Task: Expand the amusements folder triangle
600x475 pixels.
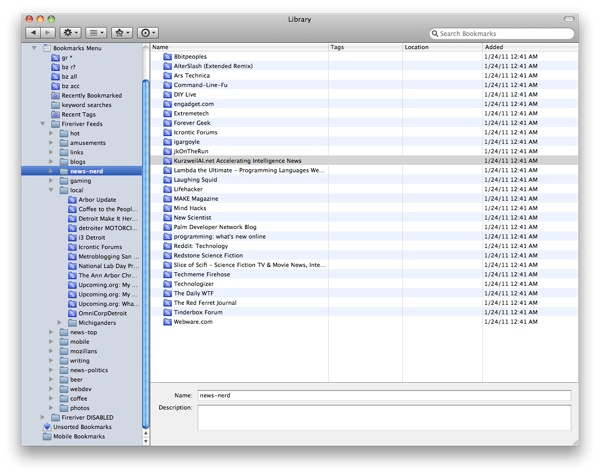Action: coord(51,143)
